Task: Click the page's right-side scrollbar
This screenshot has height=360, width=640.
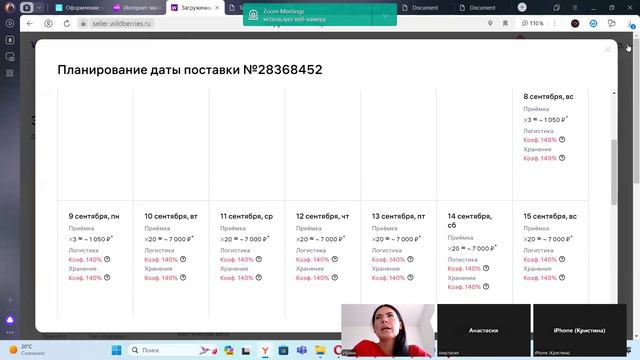Action: (x=636, y=110)
